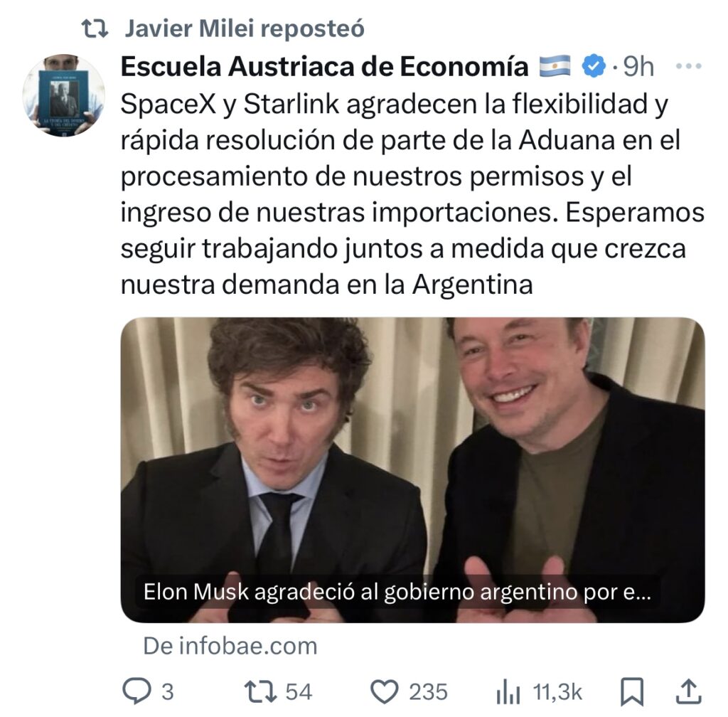Click the 235 likes count
Viewport: 728px width, 717px height.
pyautogui.click(x=428, y=692)
